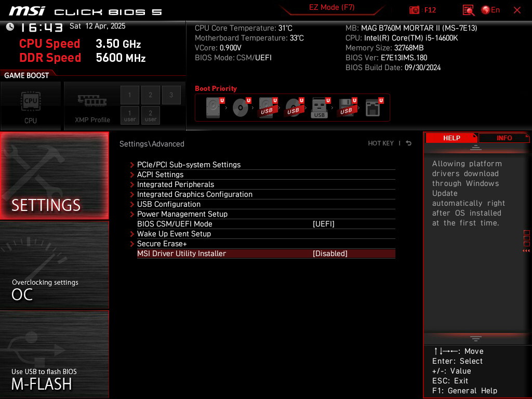Open M-FLASH to flash BIOS

[54, 354]
